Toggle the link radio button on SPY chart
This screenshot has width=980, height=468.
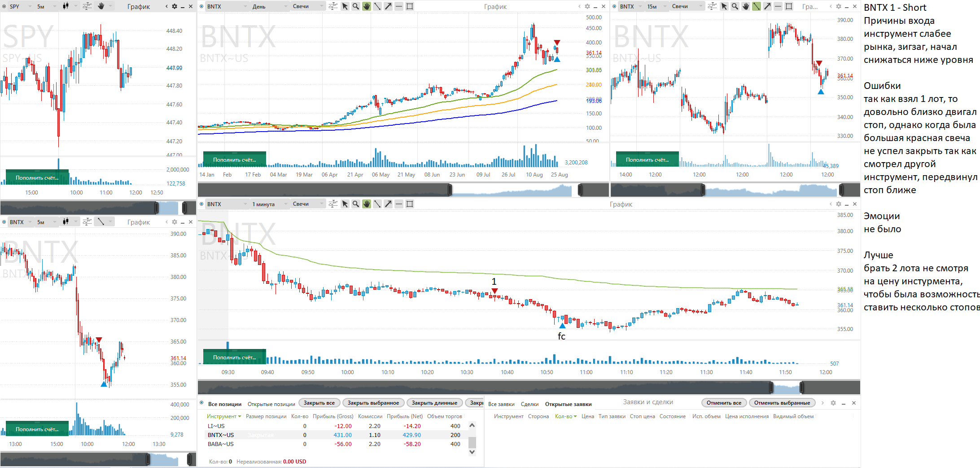click(x=4, y=6)
